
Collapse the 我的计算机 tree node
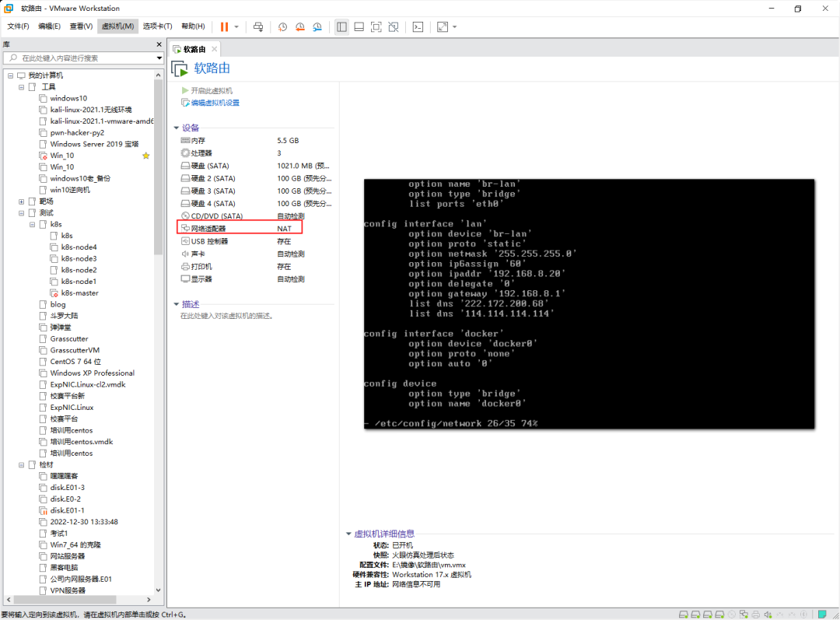pyautogui.click(x=10, y=75)
